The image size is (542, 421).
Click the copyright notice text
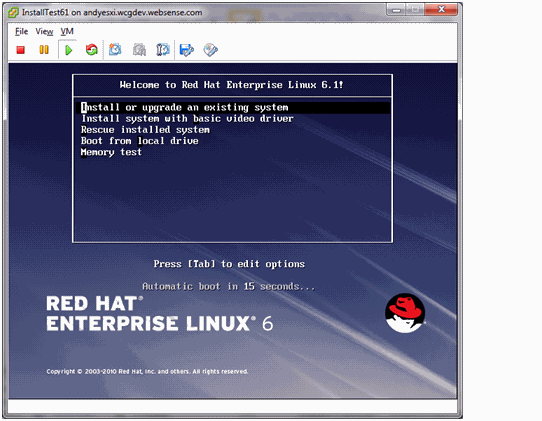147,372
